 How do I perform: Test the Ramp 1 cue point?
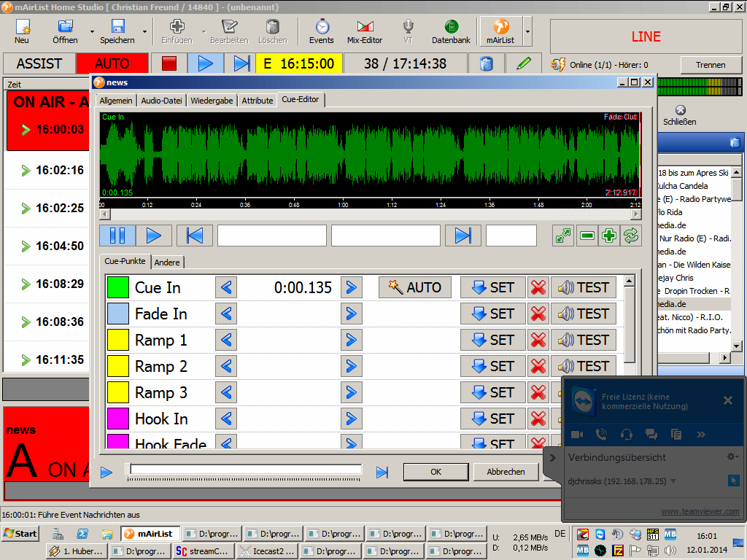click(584, 340)
